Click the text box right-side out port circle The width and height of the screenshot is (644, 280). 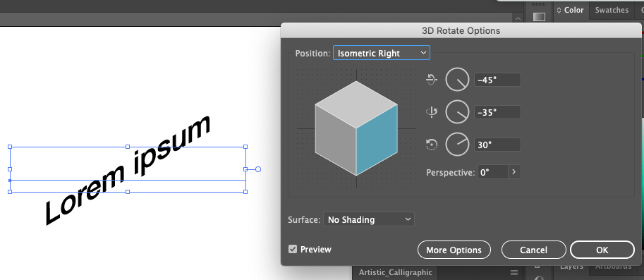(x=258, y=169)
